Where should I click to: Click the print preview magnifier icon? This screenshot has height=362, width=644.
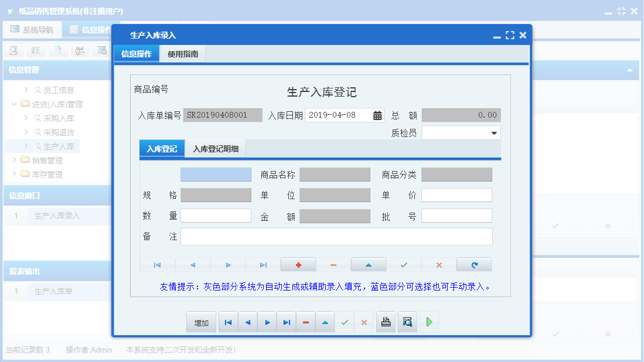click(407, 322)
